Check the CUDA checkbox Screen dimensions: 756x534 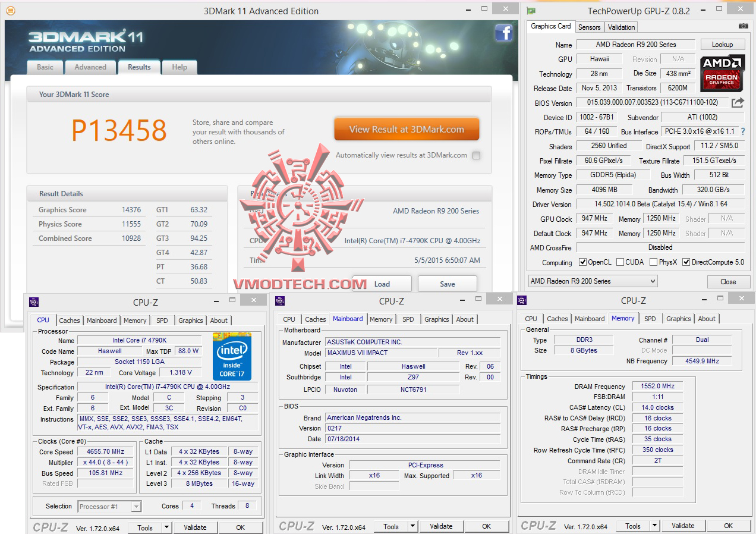(620, 262)
